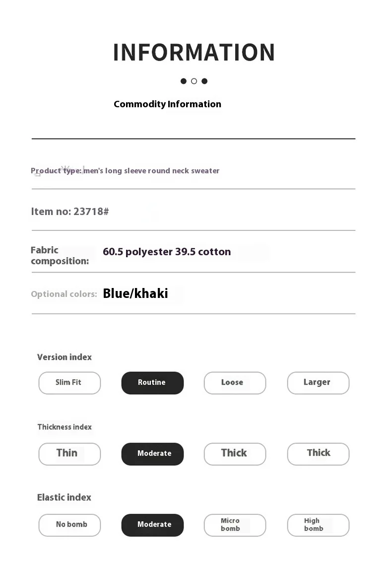
Task: Select the Loose fit option
Action: point(235,383)
